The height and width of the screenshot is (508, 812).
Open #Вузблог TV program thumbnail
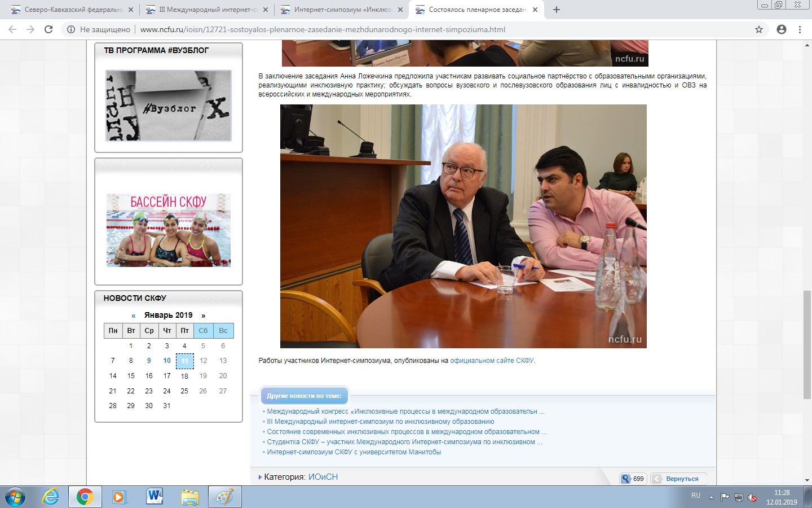pyautogui.click(x=169, y=106)
